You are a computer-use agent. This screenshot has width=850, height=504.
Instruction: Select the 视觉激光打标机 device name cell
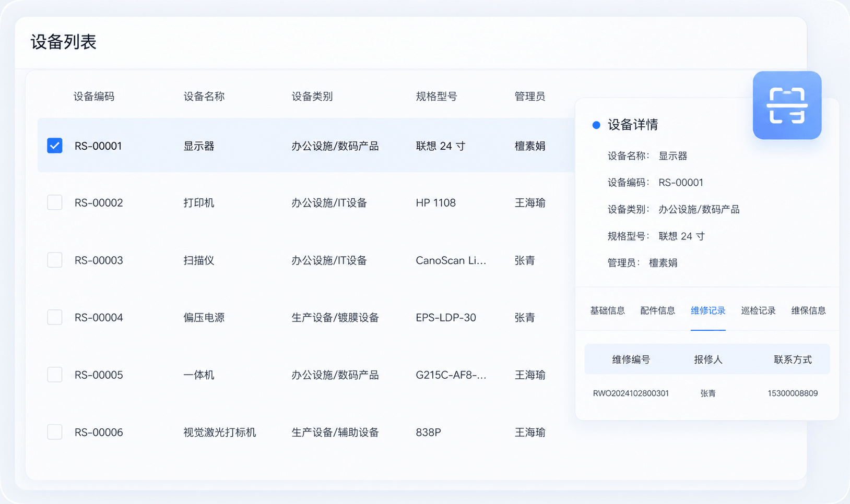click(x=220, y=432)
